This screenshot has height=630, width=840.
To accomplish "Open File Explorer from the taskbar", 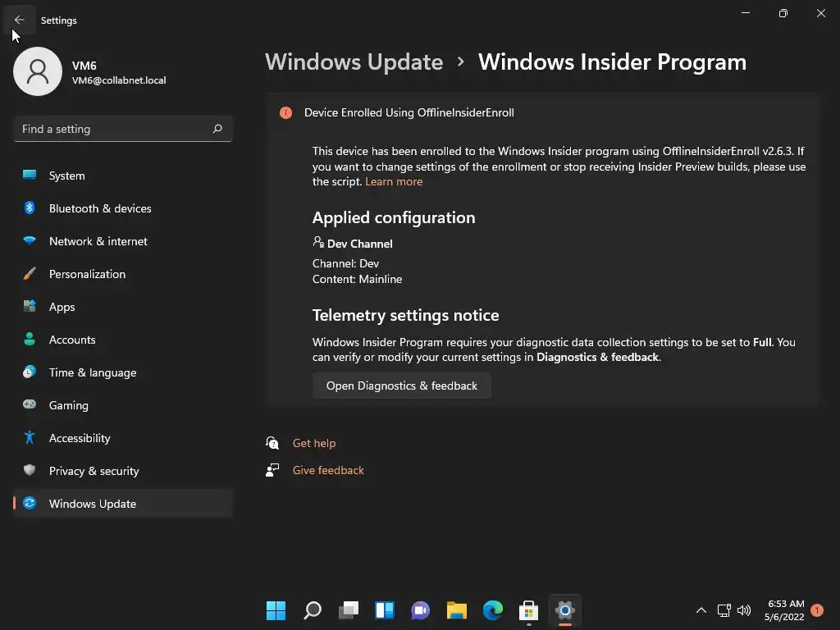I will 456,610.
